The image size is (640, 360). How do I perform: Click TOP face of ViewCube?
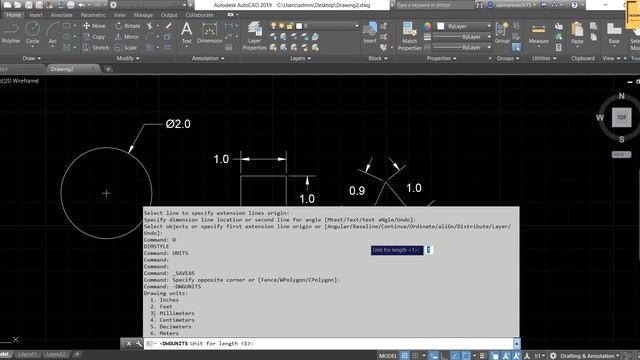(x=621, y=118)
